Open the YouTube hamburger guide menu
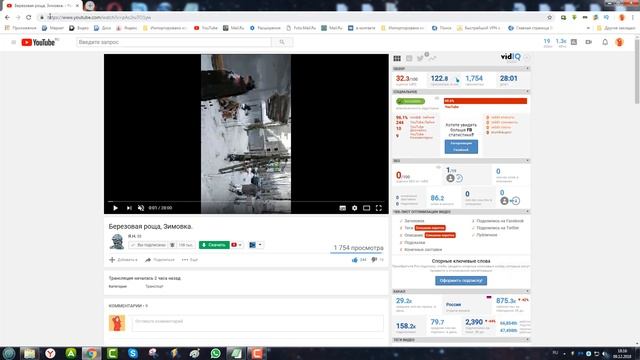Screen dimensions: 640x360 [x=13, y=42]
